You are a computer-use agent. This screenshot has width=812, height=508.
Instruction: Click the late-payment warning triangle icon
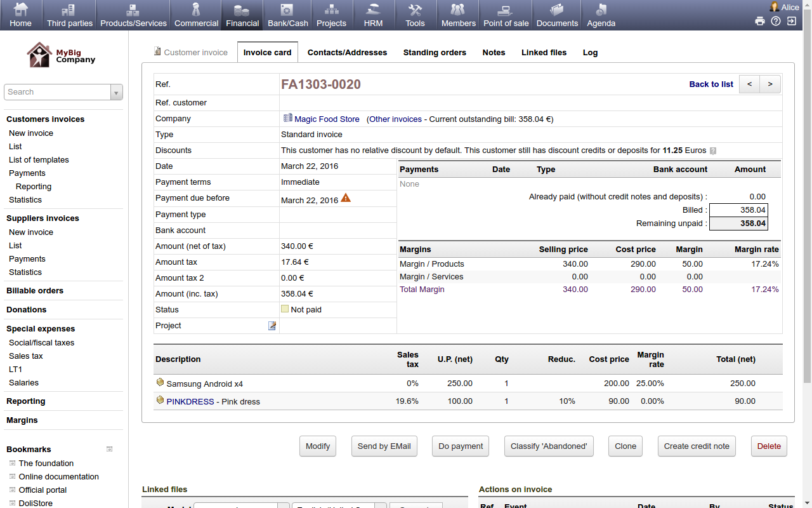coord(346,198)
